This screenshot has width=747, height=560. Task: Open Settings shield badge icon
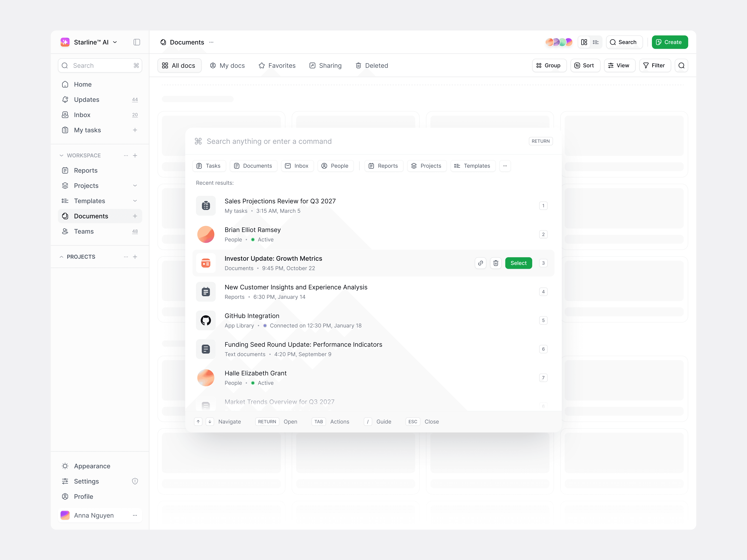coord(135,481)
